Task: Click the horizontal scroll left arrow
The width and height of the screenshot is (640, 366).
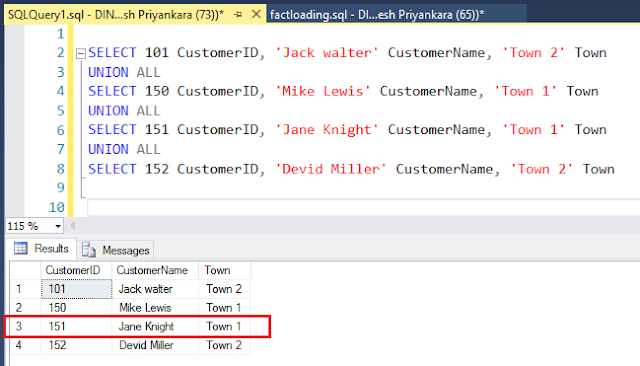Action: (x=73, y=225)
